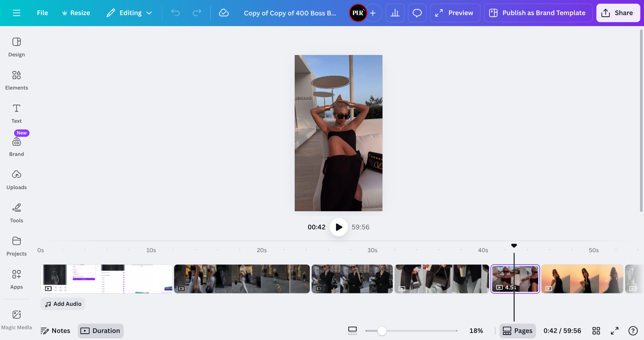The height and width of the screenshot is (340, 644).
Task: Expand the Editing mode dropdown
Action: point(129,13)
